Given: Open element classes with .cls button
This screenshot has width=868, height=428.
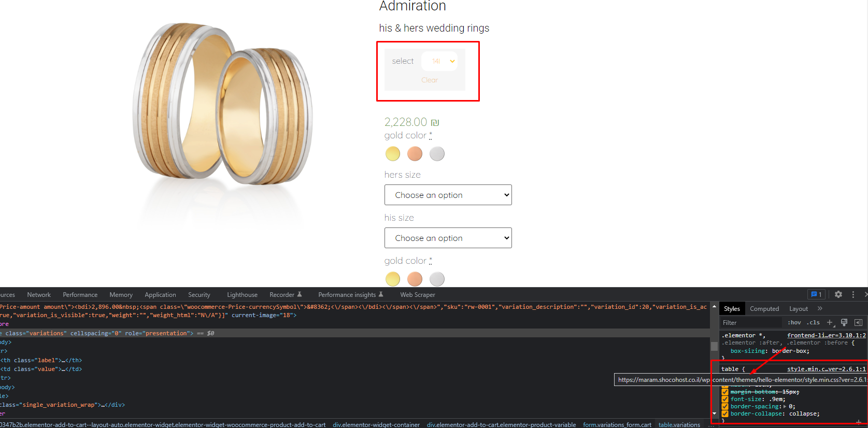Looking at the screenshot, I should pos(813,322).
